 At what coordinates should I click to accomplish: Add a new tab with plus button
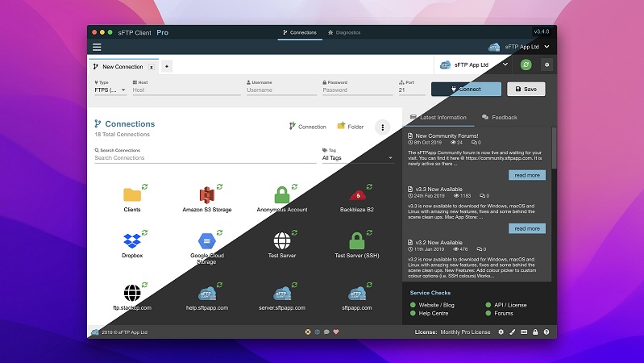point(167,66)
